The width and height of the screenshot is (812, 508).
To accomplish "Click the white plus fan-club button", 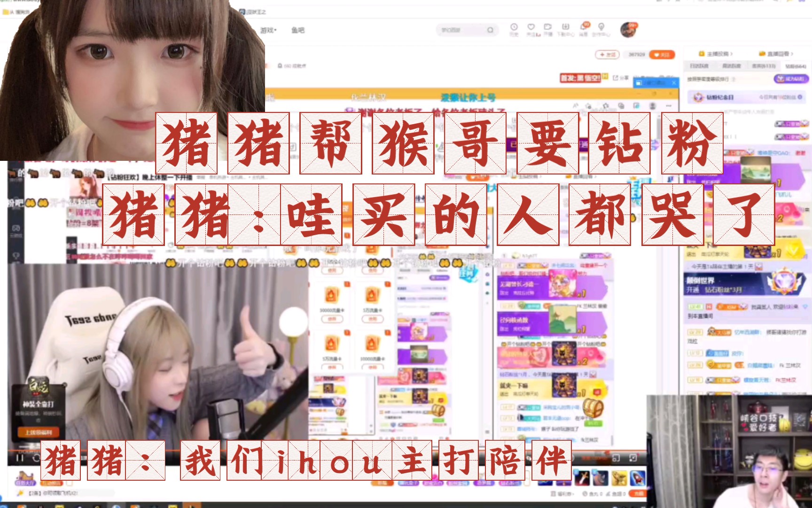I will pos(607,55).
